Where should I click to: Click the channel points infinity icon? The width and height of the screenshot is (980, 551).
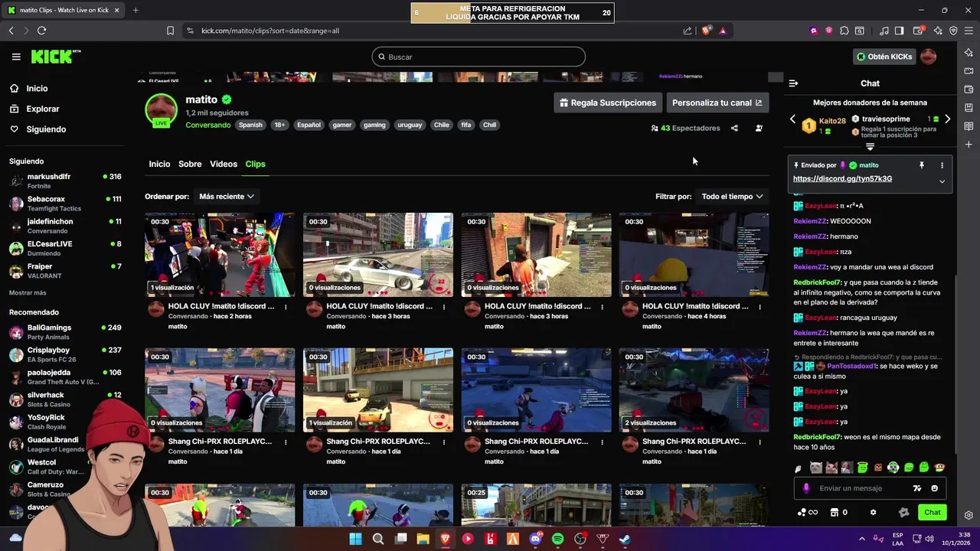[808, 512]
